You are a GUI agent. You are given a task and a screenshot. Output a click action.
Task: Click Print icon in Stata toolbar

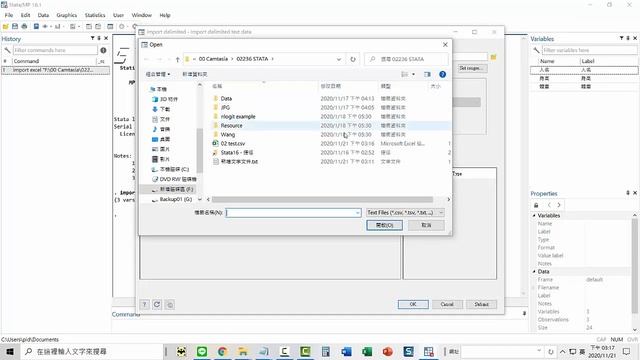(24, 27)
